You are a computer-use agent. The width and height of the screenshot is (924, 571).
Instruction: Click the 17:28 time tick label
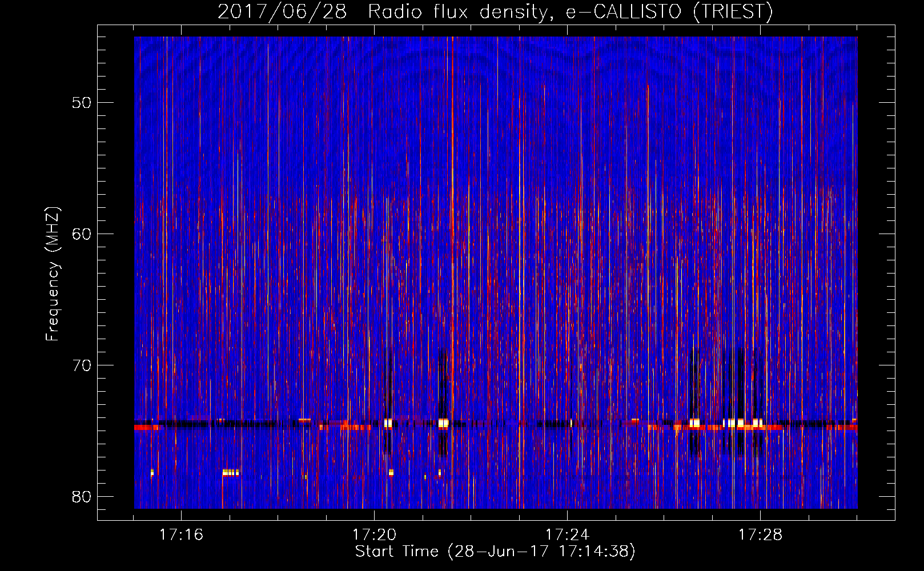pyautogui.click(x=760, y=535)
